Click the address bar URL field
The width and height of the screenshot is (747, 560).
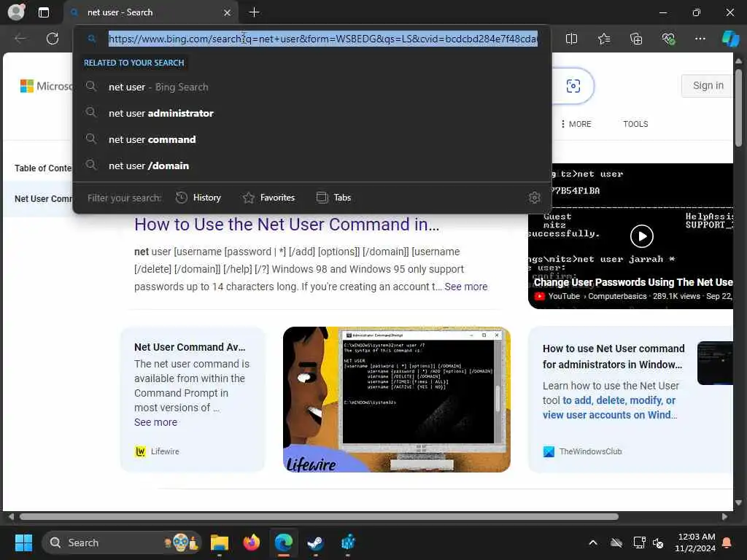(323, 39)
